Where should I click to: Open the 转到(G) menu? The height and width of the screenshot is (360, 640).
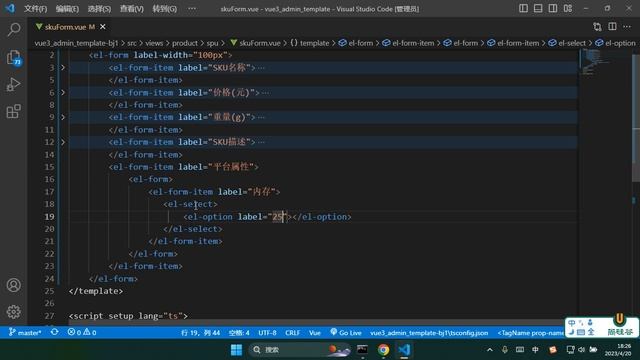(164, 9)
